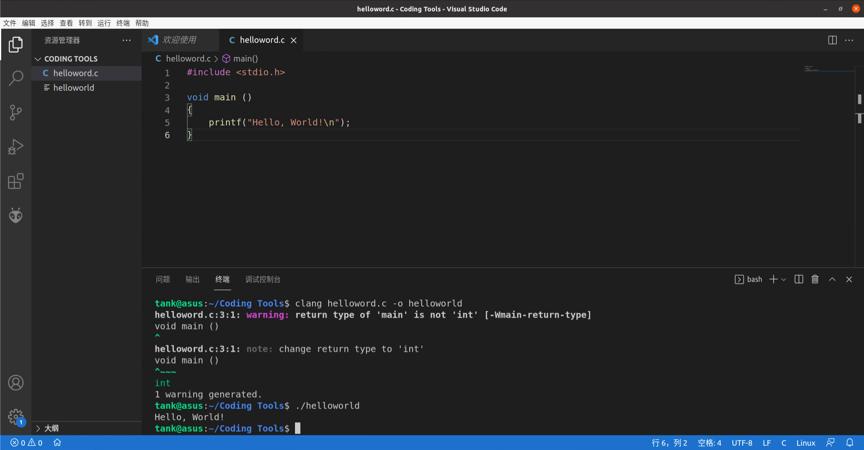This screenshot has height=450, width=864.
Task: Open Manage gear icon with badge
Action: [x=15, y=417]
